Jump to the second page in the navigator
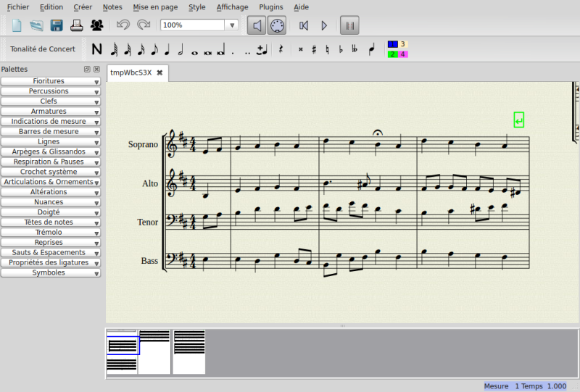This screenshot has width=580, height=392. 154,351
